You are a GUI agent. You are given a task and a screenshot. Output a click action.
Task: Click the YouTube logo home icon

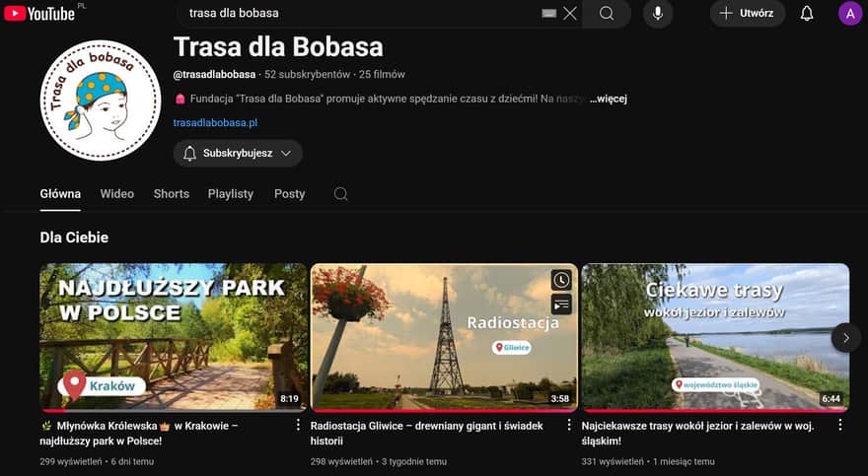[x=39, y=13]
